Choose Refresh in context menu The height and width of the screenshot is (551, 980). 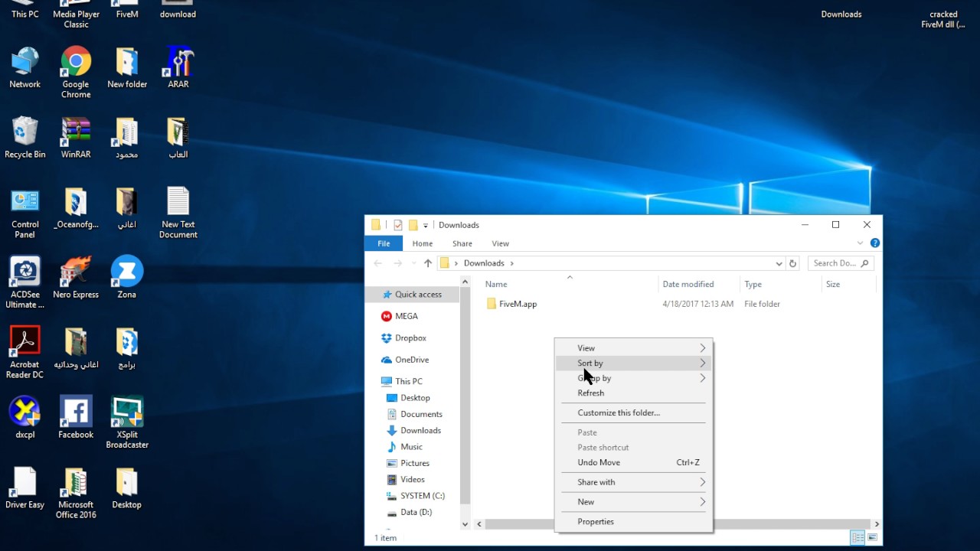coord(633,393)
